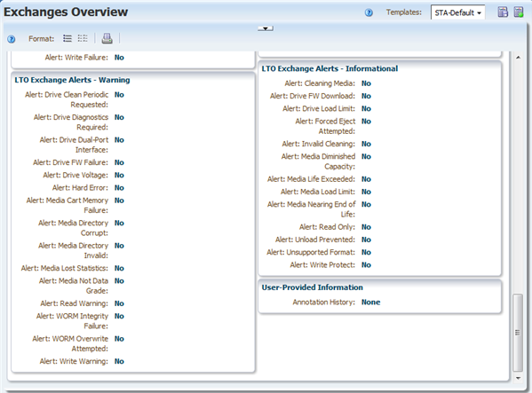
Task: Open the help icon beside Templates
Action: 369,13
